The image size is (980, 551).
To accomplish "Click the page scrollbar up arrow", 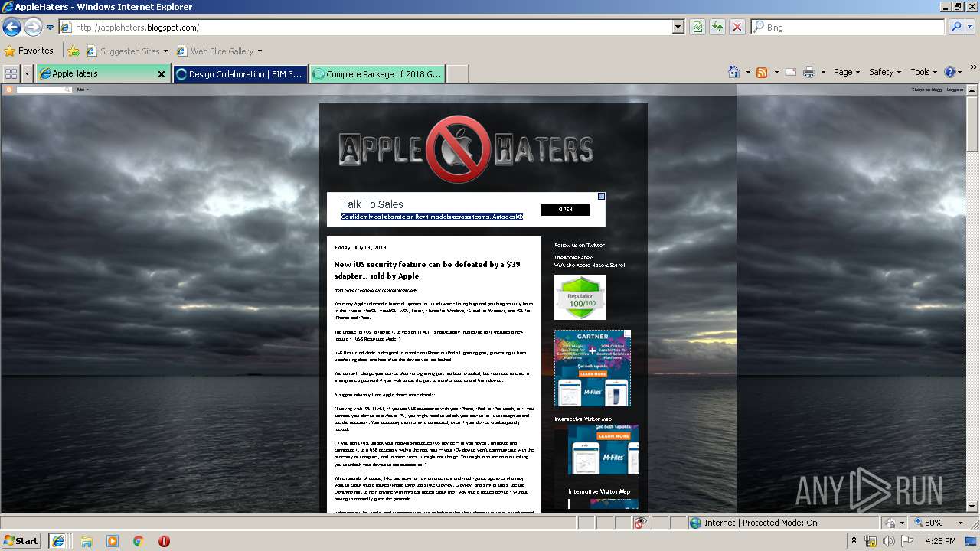I will tap(972, 90).
